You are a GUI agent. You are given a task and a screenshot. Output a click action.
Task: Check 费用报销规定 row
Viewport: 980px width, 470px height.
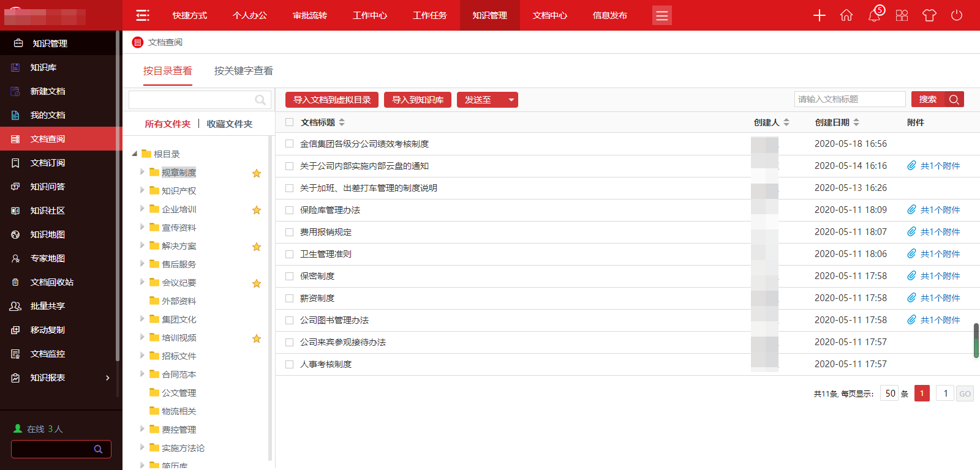(x=290, y=232)
